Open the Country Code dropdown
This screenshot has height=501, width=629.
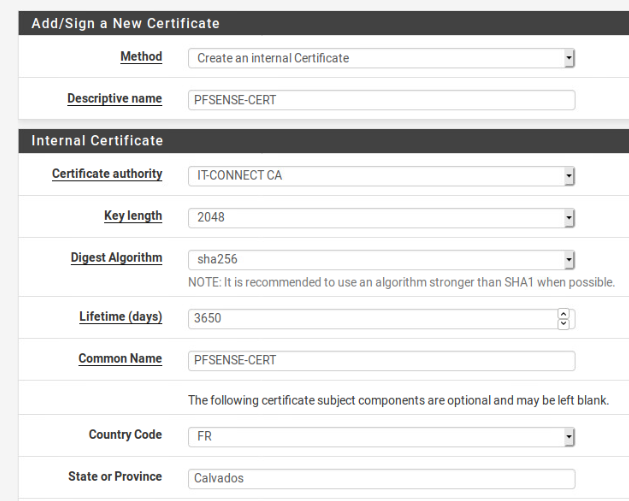pyautogui.click(x=381, y=437)
